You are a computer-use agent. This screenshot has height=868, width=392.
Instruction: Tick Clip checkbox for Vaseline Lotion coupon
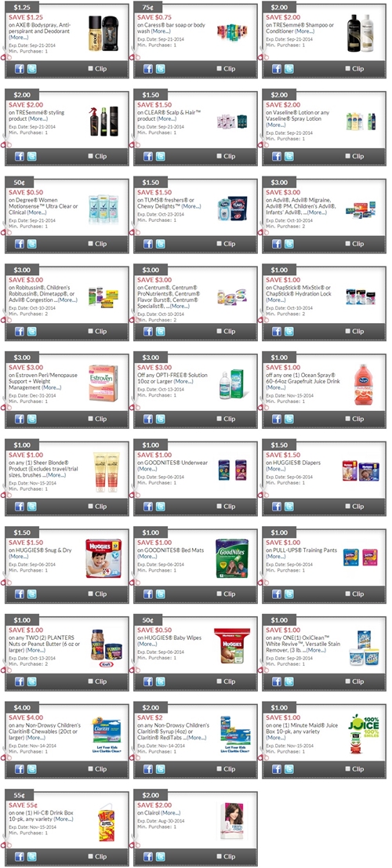(348, 156)
